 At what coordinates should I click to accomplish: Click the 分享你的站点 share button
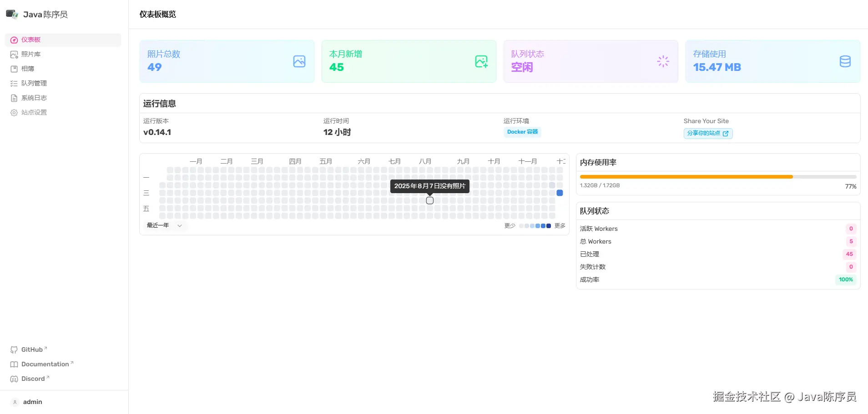(x=708, y=133)
